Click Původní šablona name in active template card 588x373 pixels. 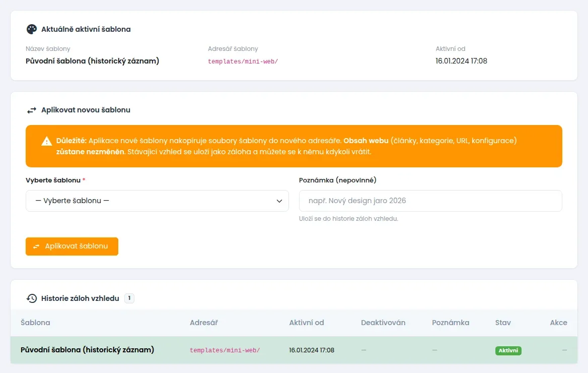pyautogui.click(x=92, y=61)
